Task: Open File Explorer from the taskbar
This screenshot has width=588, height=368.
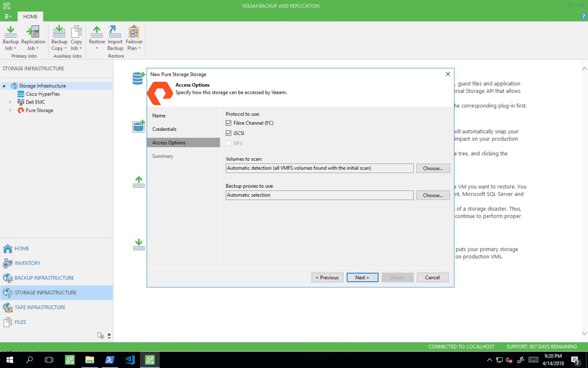Action: [x=89, y=360]
